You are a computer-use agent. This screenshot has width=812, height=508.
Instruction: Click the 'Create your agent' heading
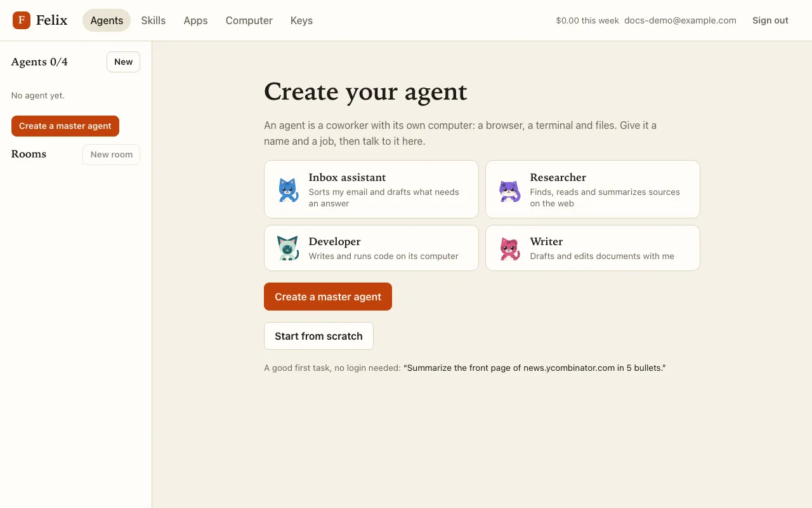click(x=365, y=91)
